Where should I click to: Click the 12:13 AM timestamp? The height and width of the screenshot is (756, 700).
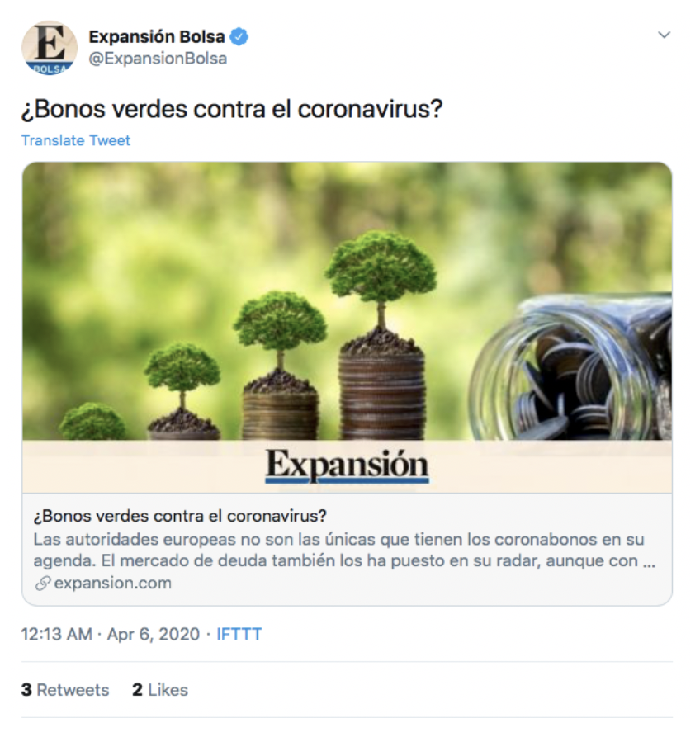[x=56, y=634]
